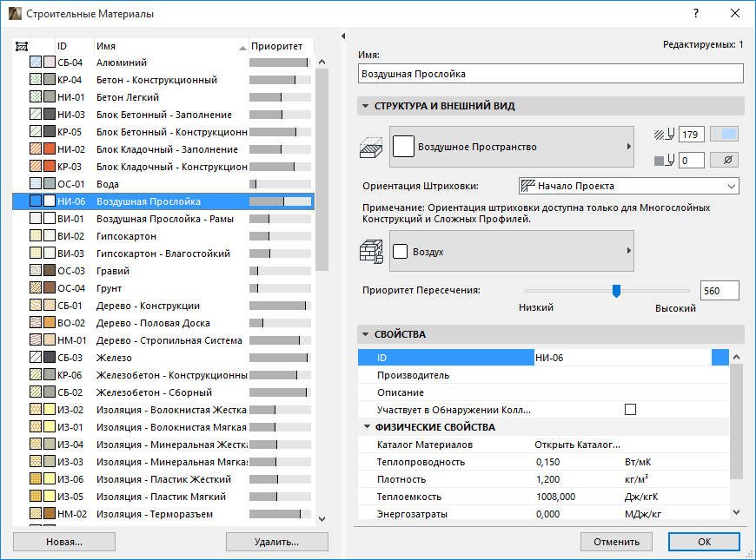Click the priority value field showing 560
The image size is (756, 560).
[720, 291]
